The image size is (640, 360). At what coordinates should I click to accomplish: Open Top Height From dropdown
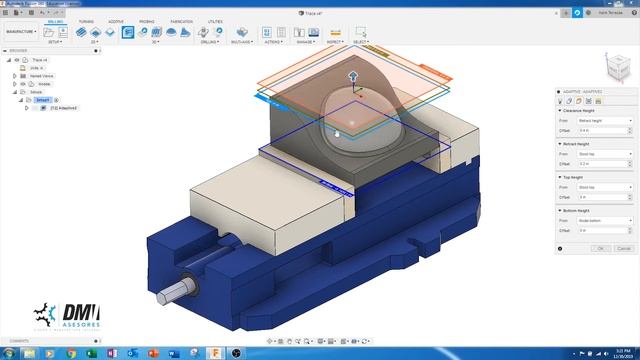point(605,187)
